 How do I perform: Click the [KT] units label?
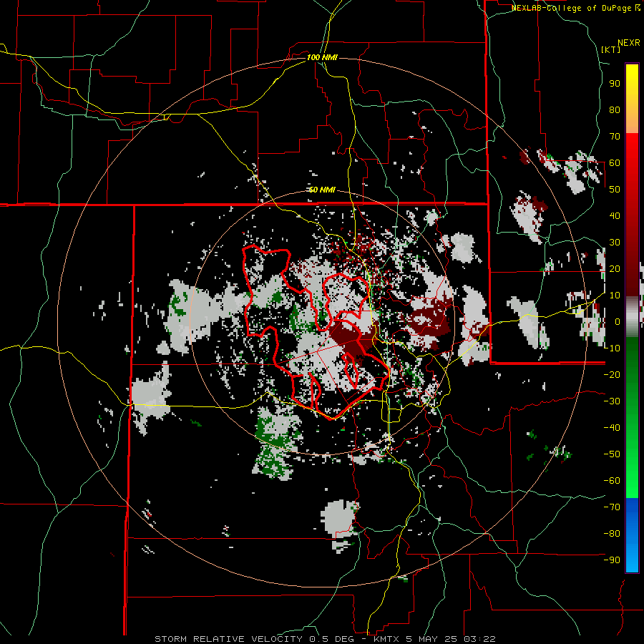pyautogui.click(x=611, y=49)
